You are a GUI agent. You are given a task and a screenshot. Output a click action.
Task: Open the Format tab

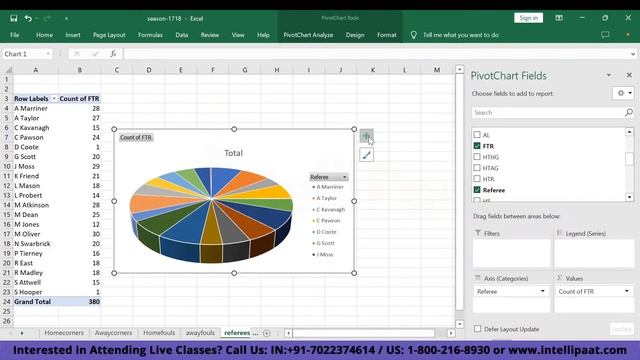(x=387, y=35)
